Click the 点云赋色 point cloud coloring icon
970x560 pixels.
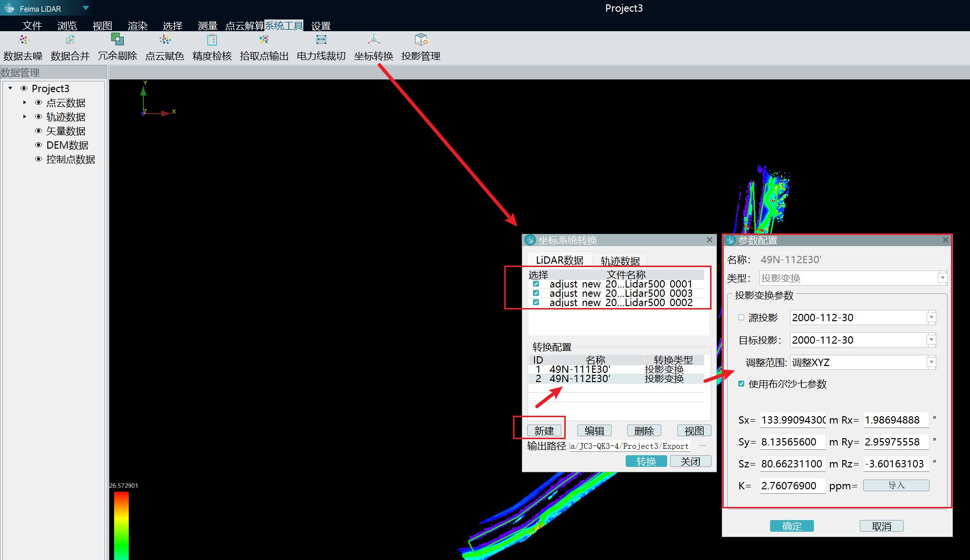165,40
